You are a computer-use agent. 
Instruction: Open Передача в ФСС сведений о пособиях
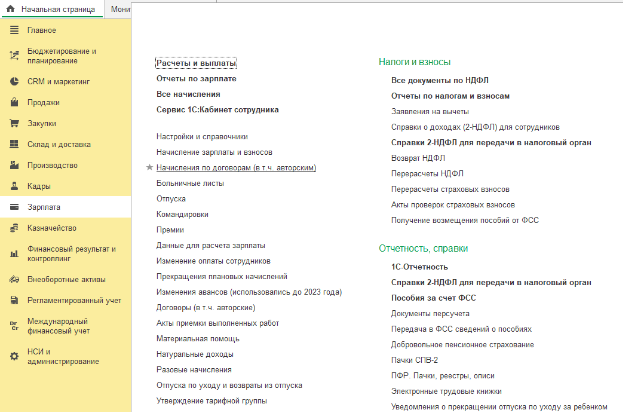click(x=461, y=329)
